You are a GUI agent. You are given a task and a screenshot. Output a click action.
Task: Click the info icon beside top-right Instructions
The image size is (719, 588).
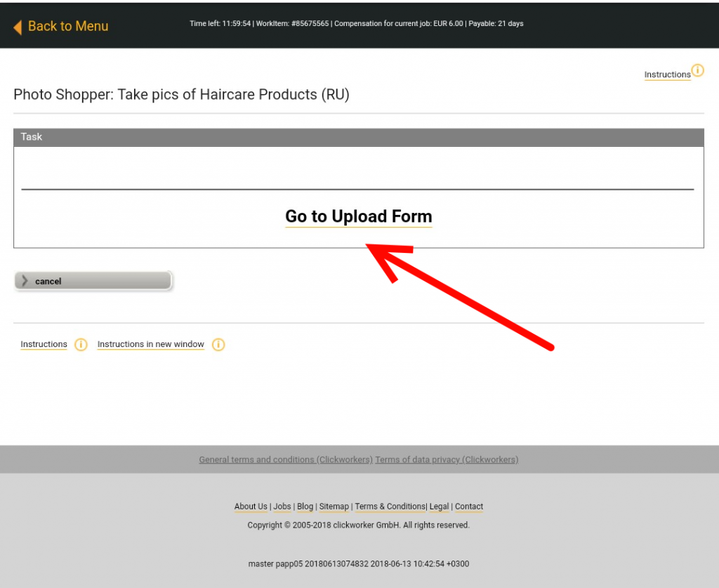697,70
